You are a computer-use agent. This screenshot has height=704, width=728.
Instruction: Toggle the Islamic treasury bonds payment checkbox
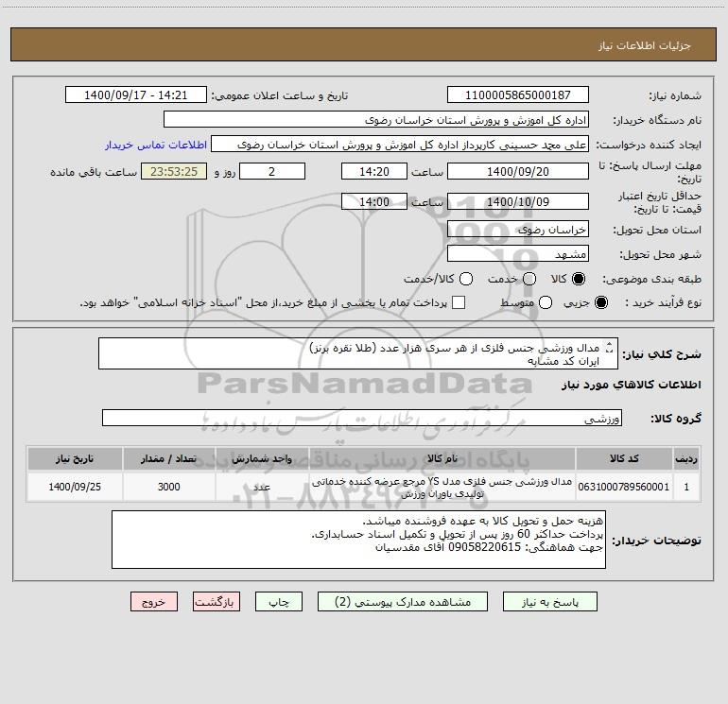pyautogui.click(x=459, y=302)
